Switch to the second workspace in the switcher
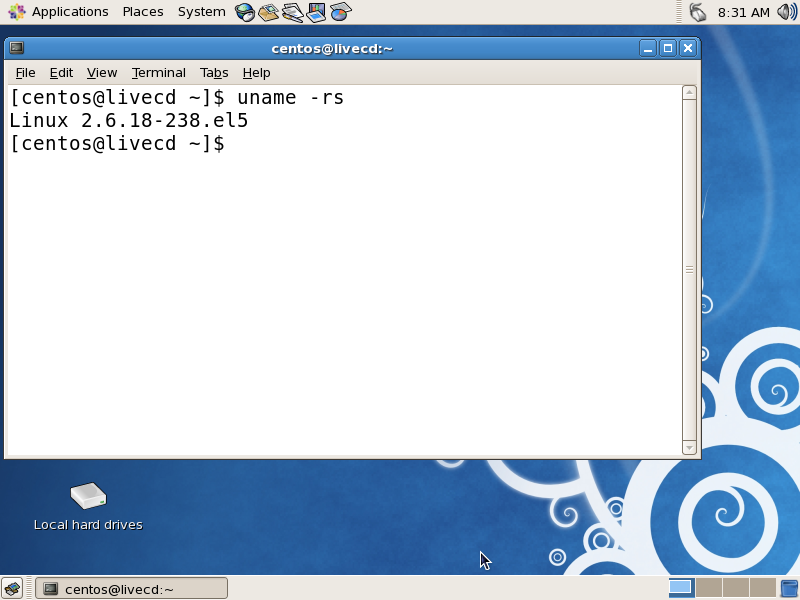Image resolution: width=800 pixels, height=600 pixels. pos(709,588)
